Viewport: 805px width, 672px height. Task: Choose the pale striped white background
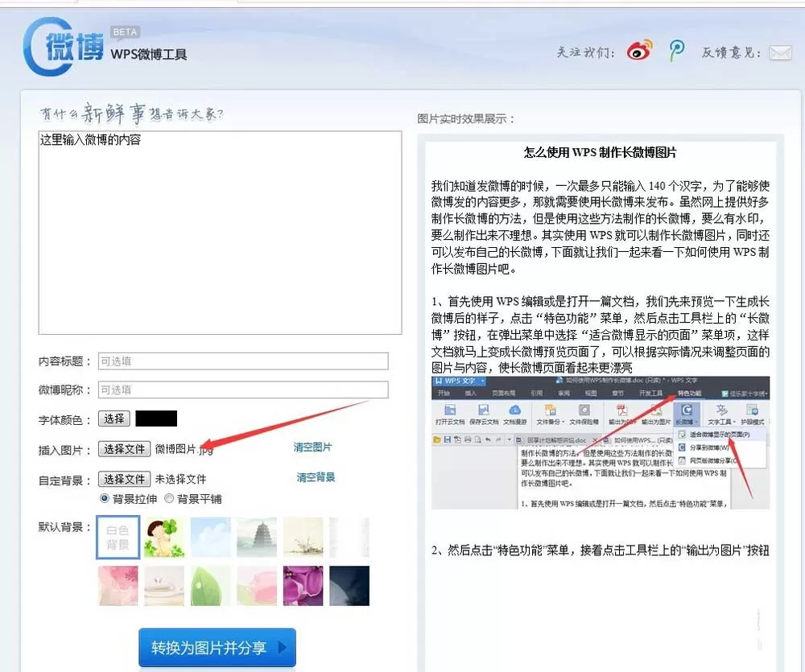point(349,538)
